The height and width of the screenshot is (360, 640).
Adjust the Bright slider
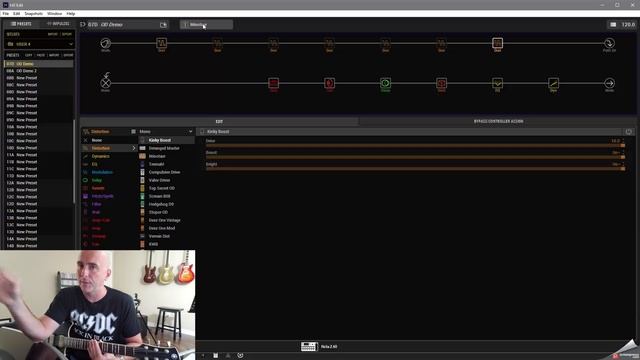pyautogui.click(x=415, y=169)
